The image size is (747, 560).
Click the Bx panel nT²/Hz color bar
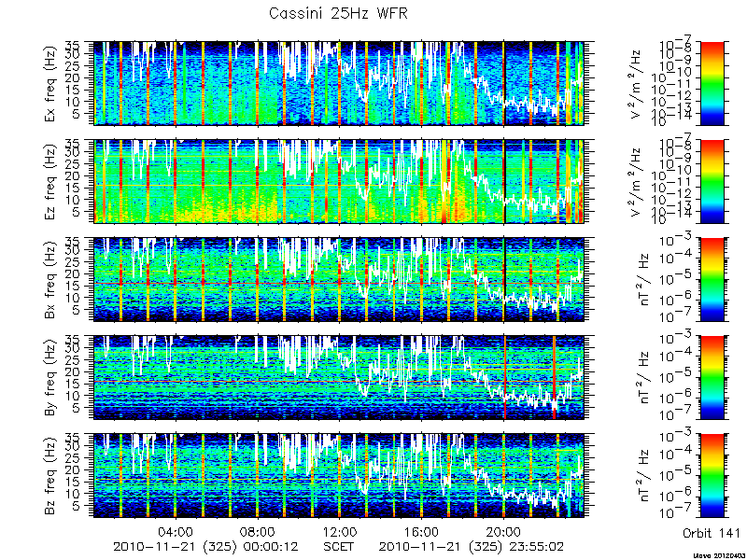pyautogui.click(x=712, y=279)
